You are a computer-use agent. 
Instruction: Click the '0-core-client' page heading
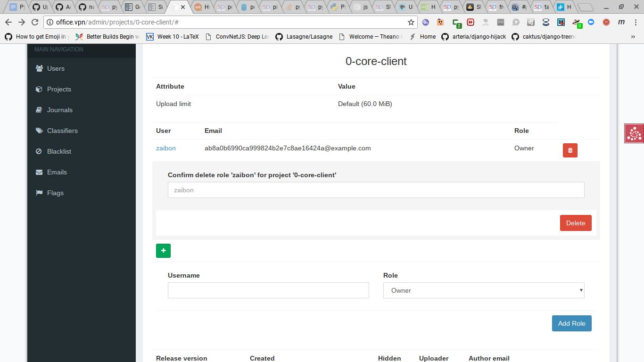pos(376,61)
